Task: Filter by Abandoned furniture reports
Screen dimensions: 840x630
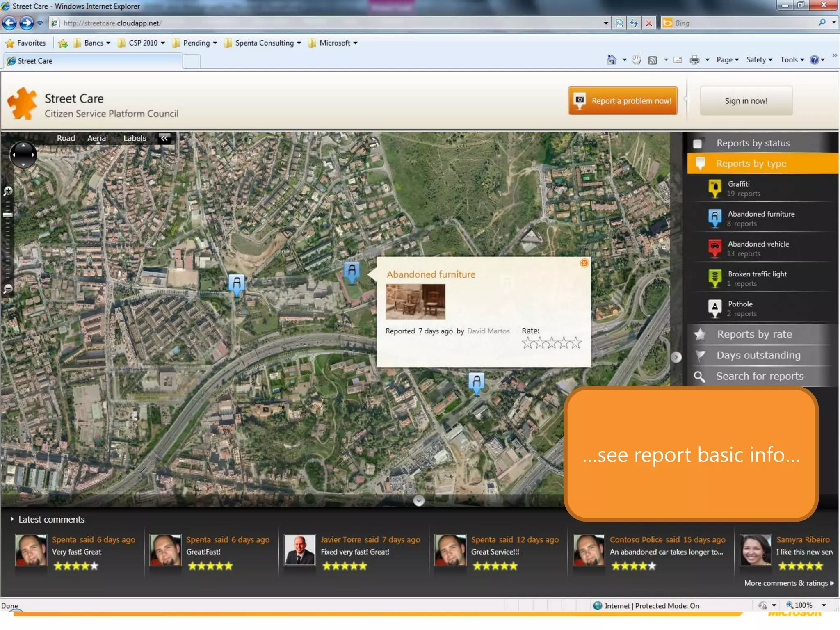Action: coord(762,218)
